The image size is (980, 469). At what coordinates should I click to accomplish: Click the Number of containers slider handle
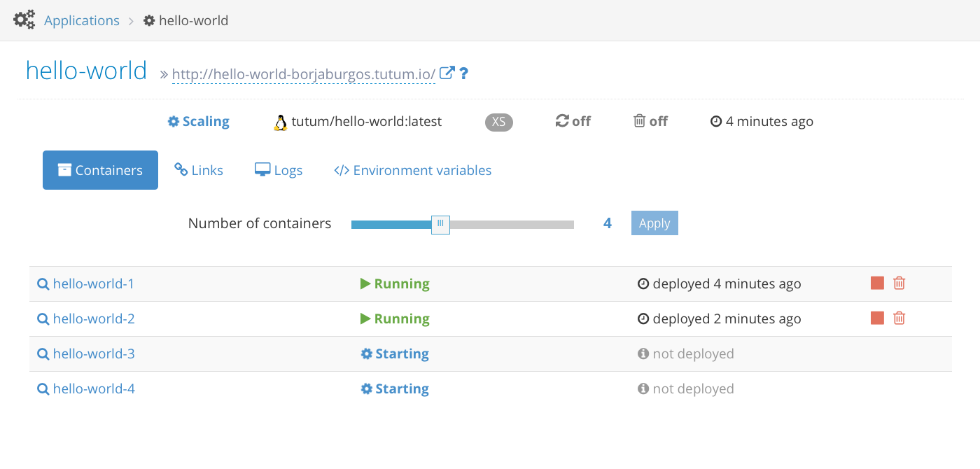[440, 224]
